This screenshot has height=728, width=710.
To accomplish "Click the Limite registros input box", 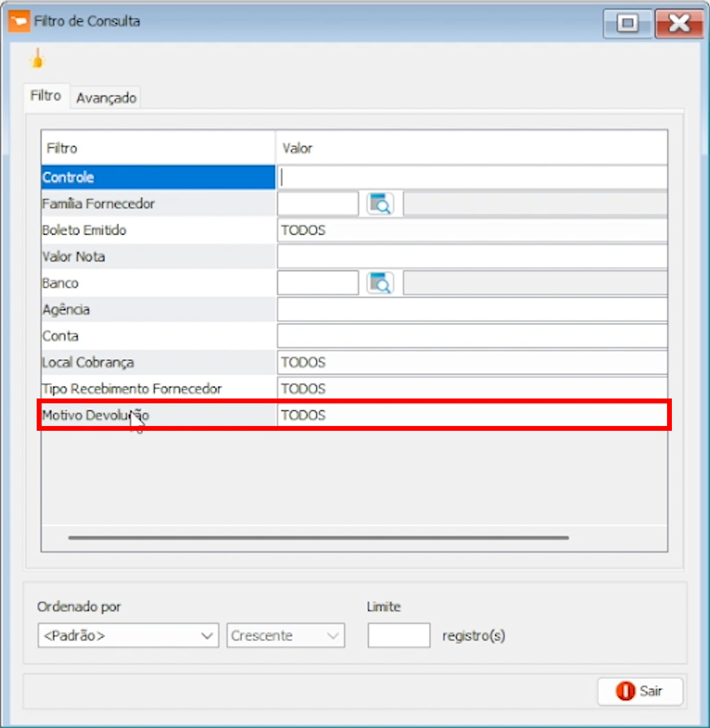I will 398,635.
